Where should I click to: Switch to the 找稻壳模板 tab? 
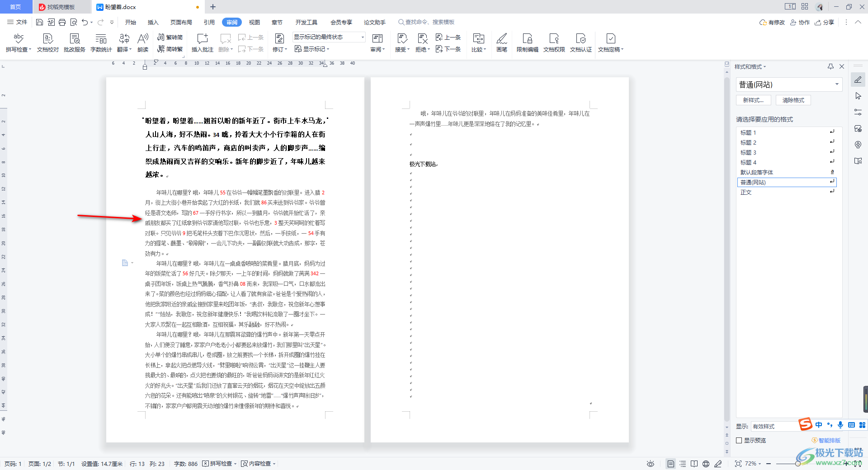61,7
